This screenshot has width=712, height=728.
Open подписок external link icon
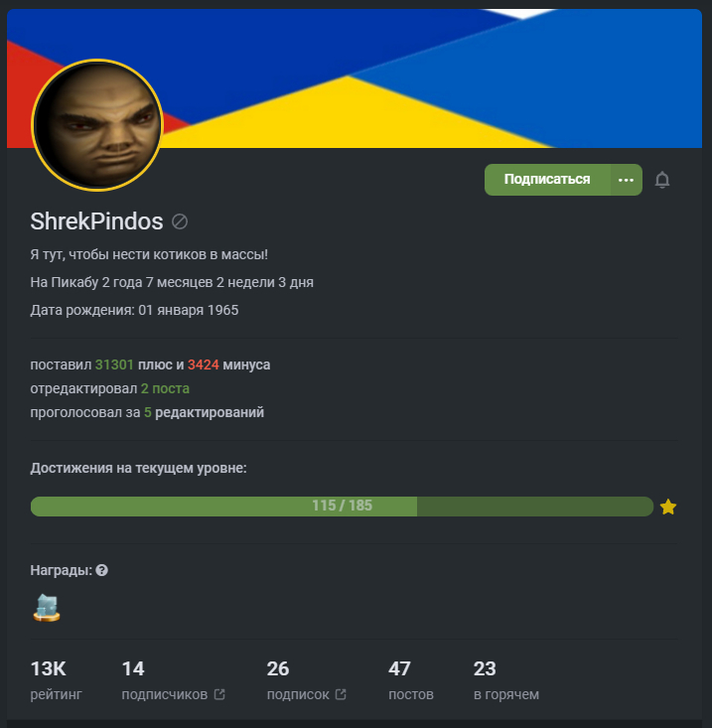[x=341, y=694]
